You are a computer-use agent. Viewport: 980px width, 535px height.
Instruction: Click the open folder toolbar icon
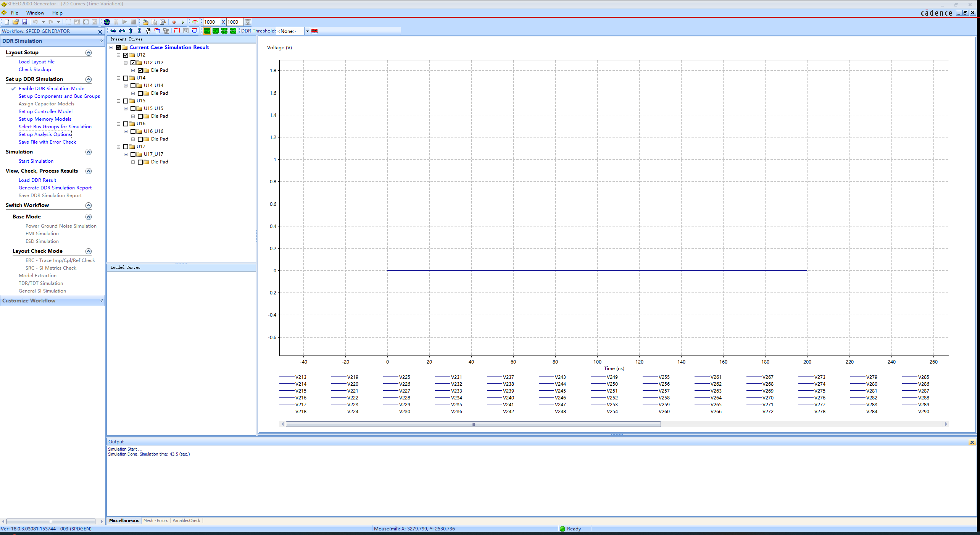click(16, 22)
